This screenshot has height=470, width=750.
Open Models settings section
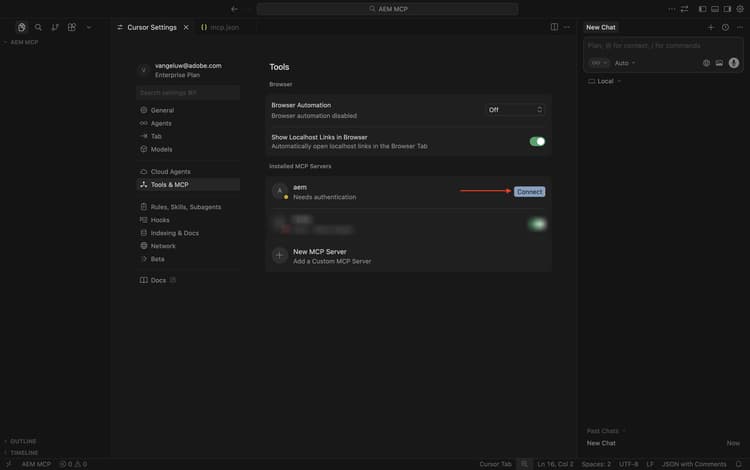[x=188, y=149]
